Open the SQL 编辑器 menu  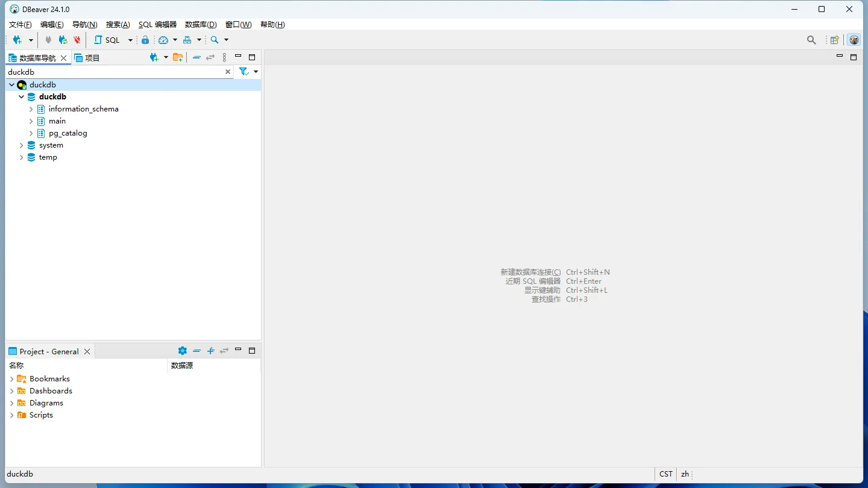[x=157, y=25]
